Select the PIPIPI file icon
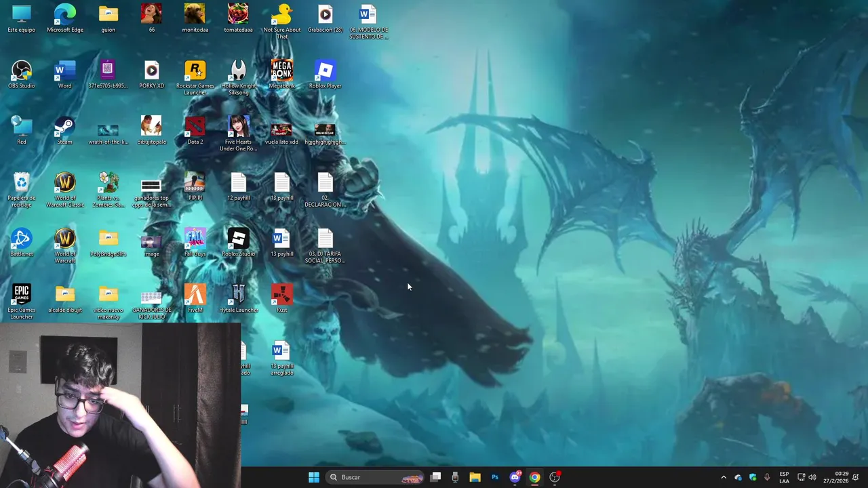Screen dimensions: 868x488 [x=195, y=186]
